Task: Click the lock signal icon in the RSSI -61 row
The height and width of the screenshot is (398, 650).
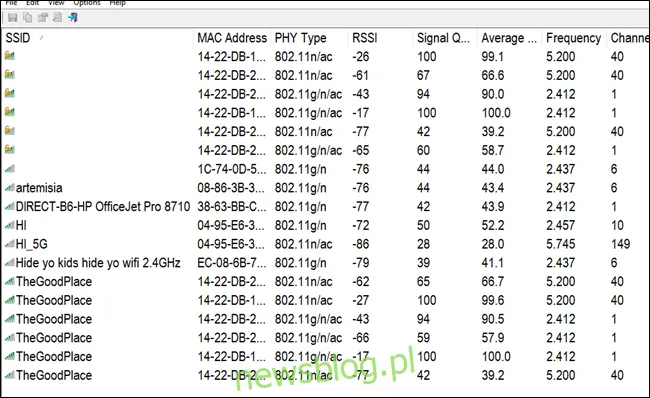Action: [10, 74]
